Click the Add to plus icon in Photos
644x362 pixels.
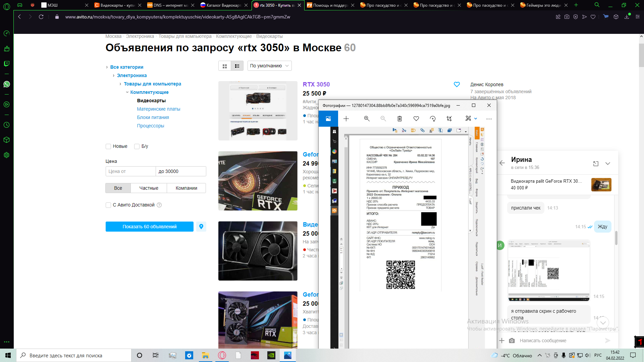[x=346, y=119]
